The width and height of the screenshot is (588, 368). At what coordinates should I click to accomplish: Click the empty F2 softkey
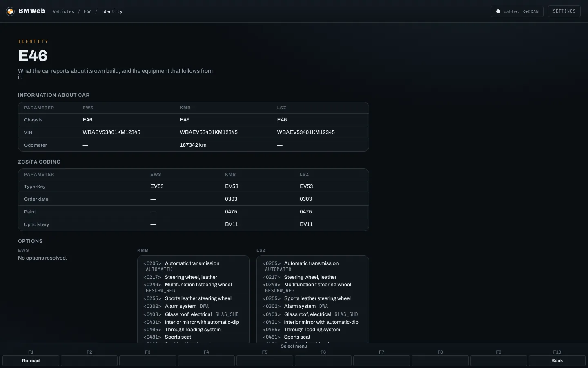[x=89, y=361]
